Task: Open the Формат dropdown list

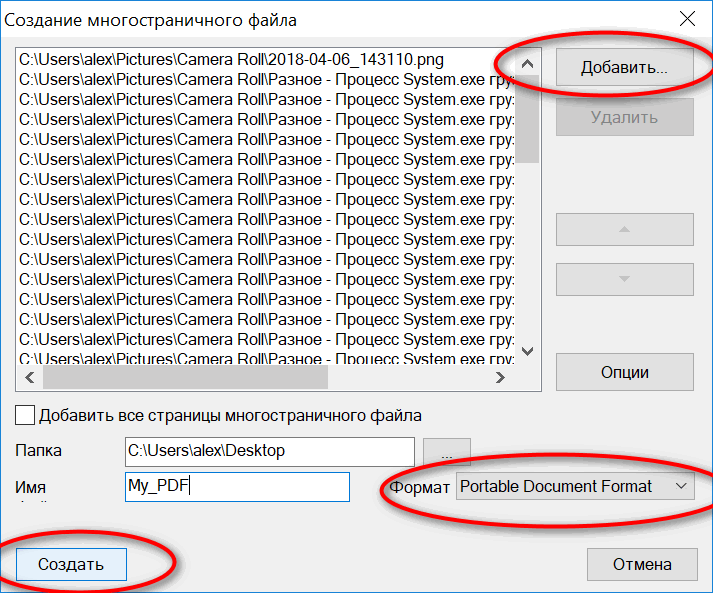Action: 575,487
